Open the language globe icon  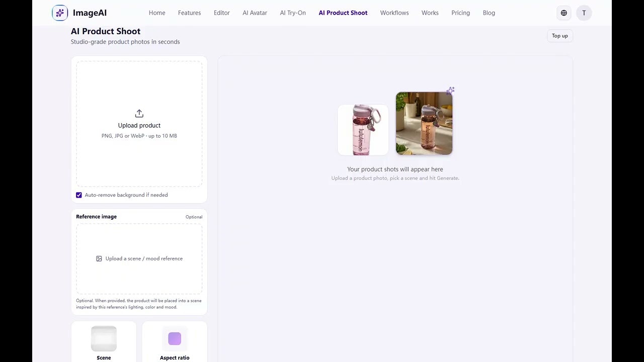pos(563,13)
